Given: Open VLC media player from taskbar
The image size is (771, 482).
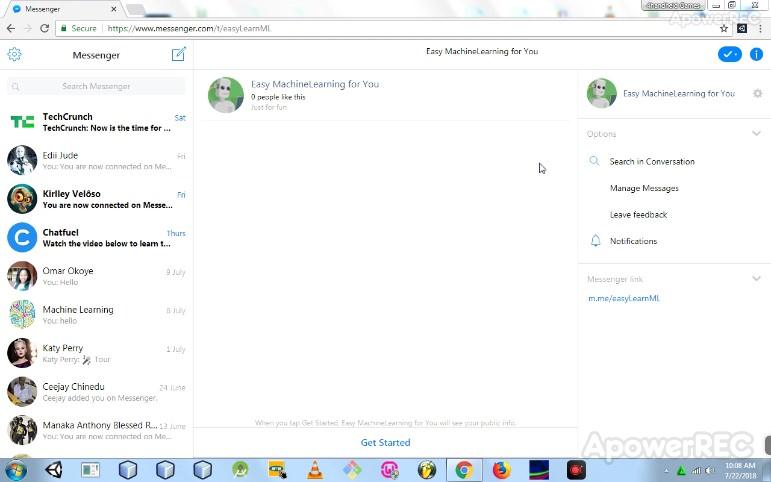Looking at the screenshot, I should click(315, 470).
